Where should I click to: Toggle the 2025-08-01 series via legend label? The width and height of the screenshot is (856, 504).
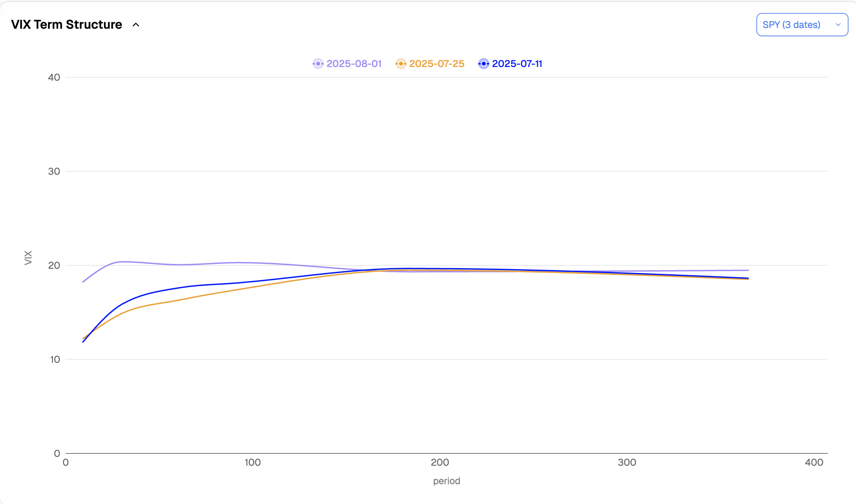[354, 64]
